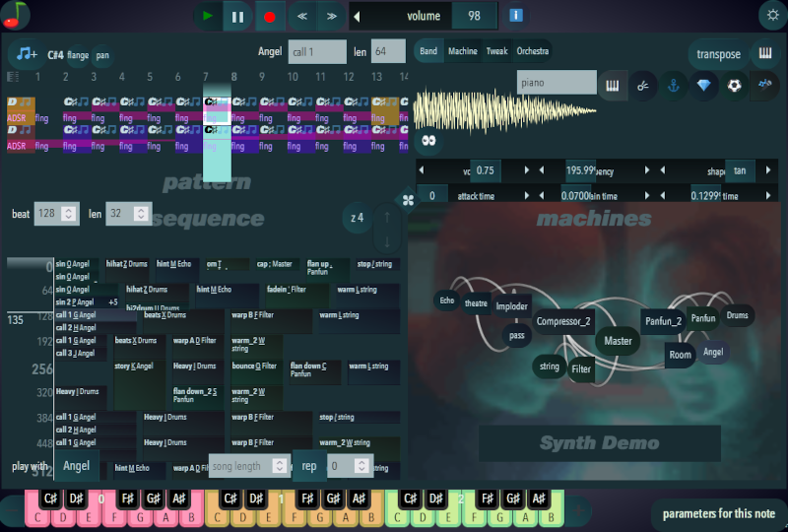The height and width of the screenshot is (532, 788).
Task: Select the Panfun_2 machine node
Action: [663, 321]
